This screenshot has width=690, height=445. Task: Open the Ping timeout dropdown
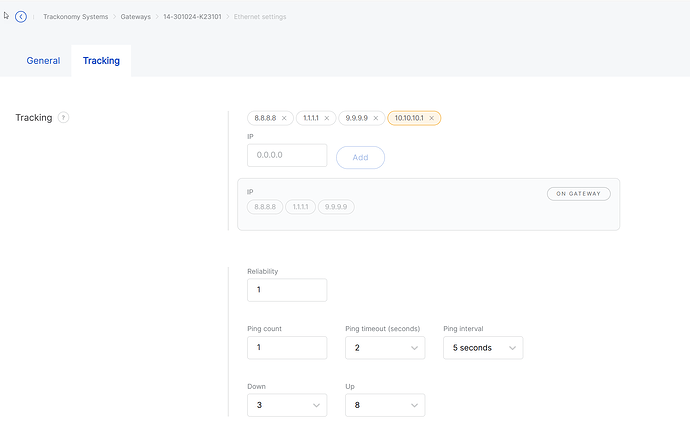[384, 348]
